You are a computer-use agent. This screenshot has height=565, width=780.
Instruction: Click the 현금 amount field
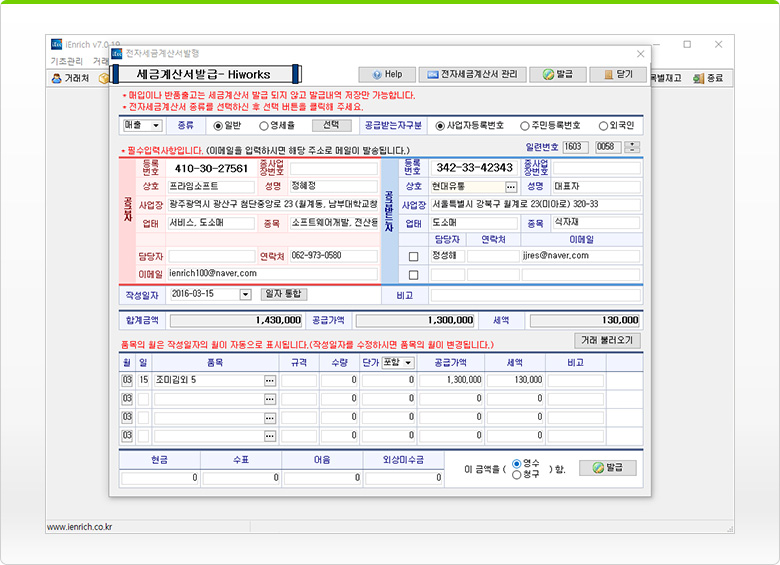160,478
